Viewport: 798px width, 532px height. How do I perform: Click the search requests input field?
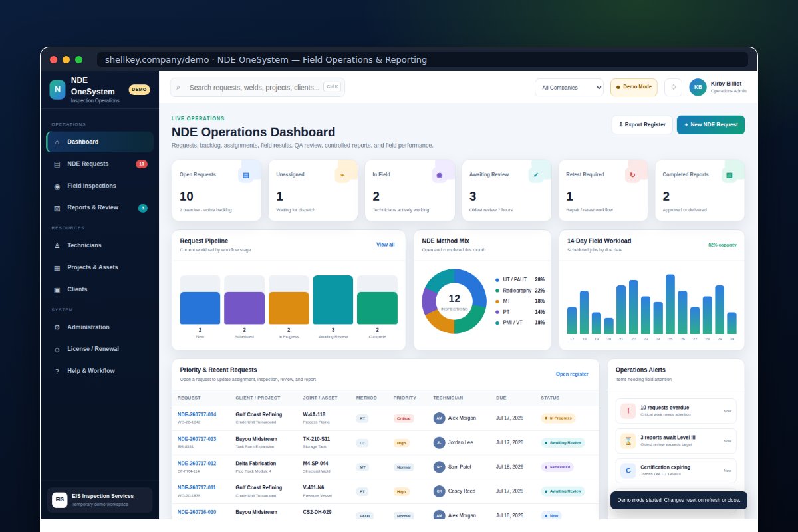(257, 87)
